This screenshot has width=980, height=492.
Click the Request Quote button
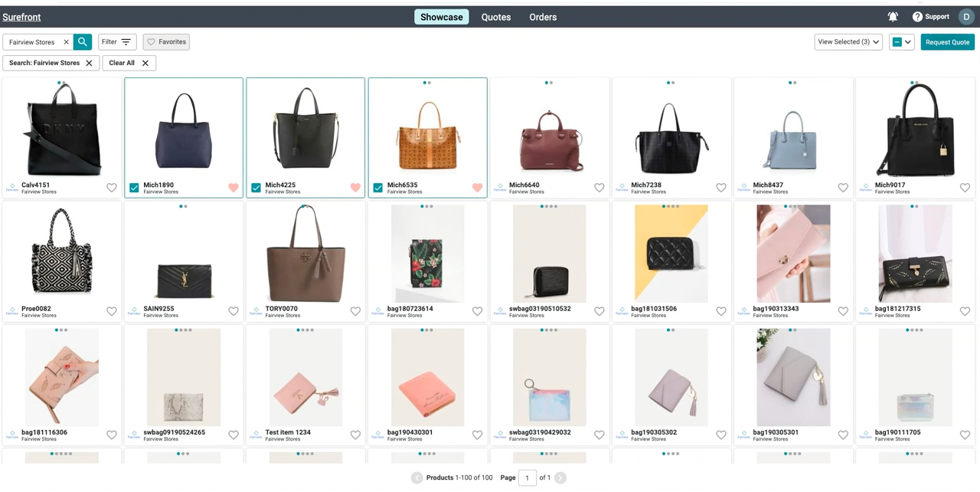[x=947, y=42]
